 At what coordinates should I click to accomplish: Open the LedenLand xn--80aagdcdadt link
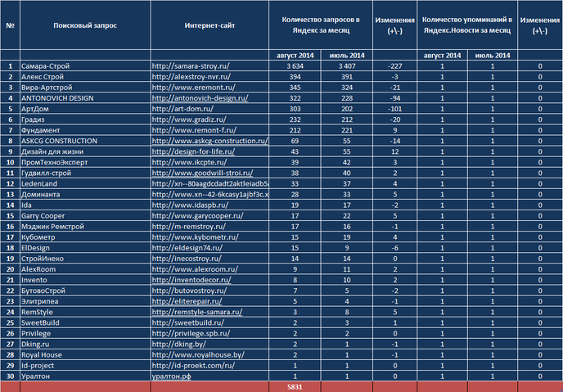[210, 184]
